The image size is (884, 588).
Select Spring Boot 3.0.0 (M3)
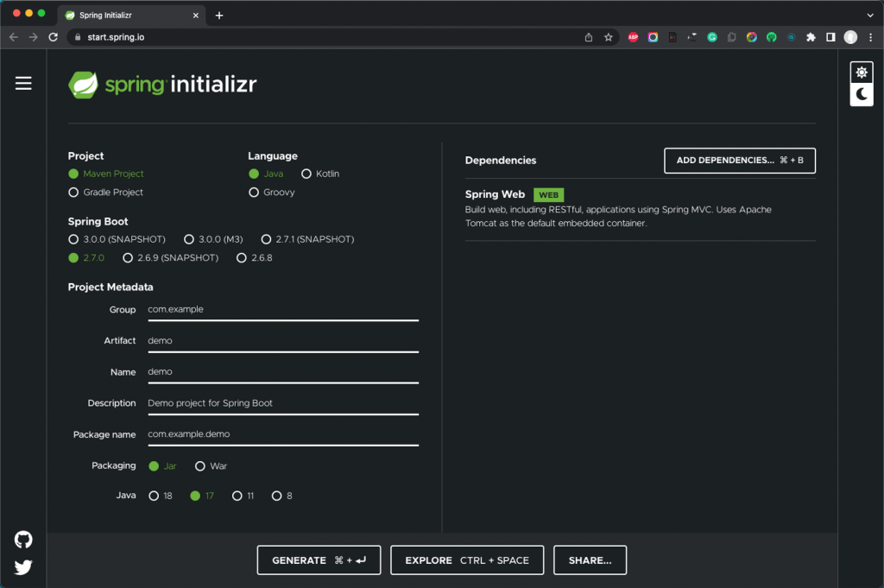(x=214, y=239)
